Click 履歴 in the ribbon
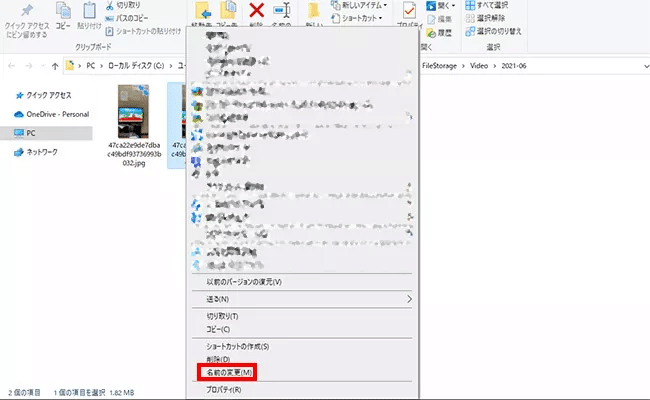Viewport: 650px width, 400px height. tap(439, 33)
